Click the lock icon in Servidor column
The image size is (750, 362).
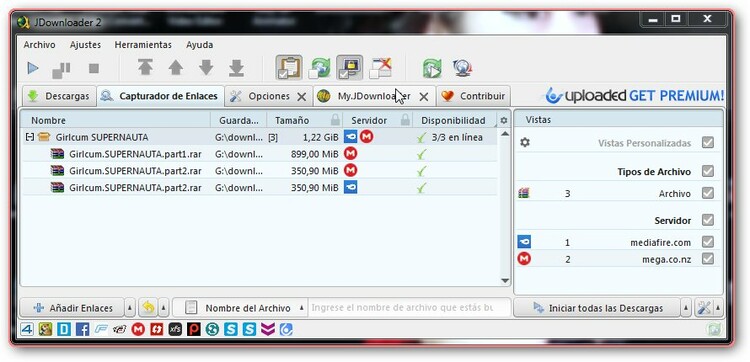coord(405,120)
